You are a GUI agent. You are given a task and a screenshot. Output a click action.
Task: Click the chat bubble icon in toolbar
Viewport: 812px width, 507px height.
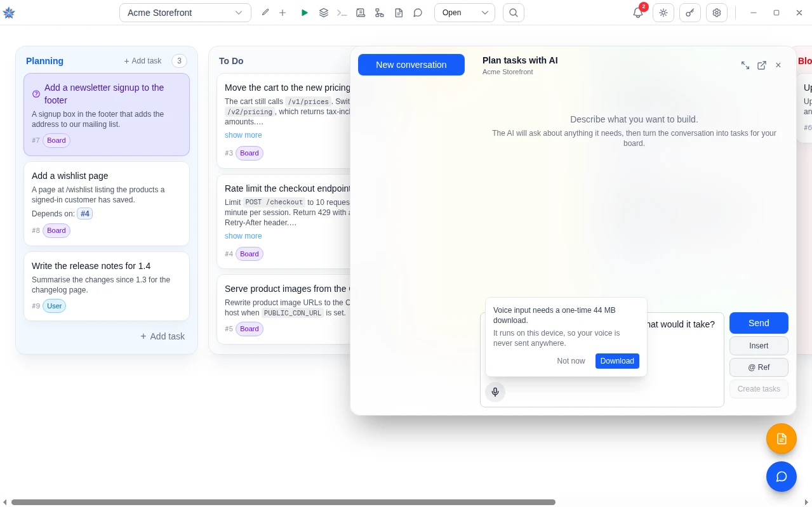pyautogui.click(x=418, y=13)
